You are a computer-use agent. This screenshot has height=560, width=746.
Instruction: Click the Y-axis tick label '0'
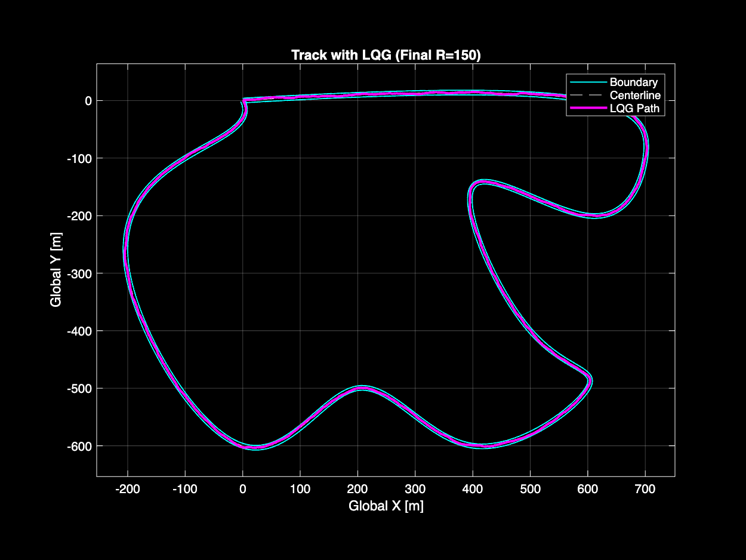tap(88, 101)
